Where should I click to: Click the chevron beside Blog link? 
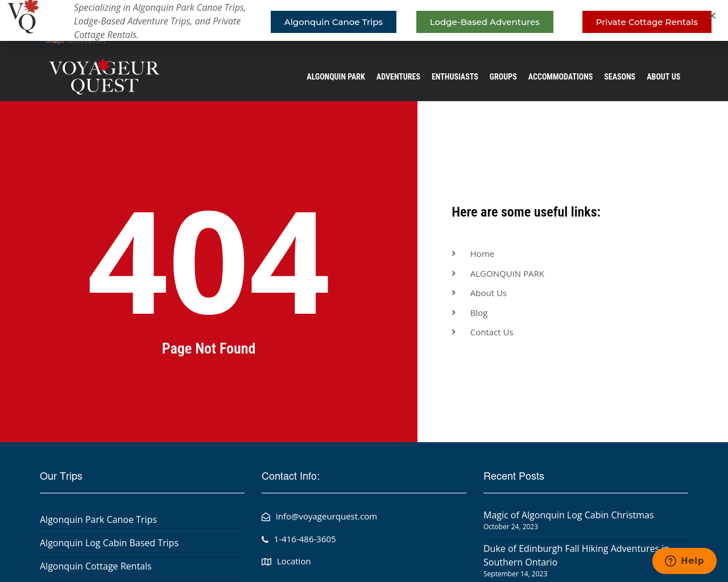pos(454,313)
